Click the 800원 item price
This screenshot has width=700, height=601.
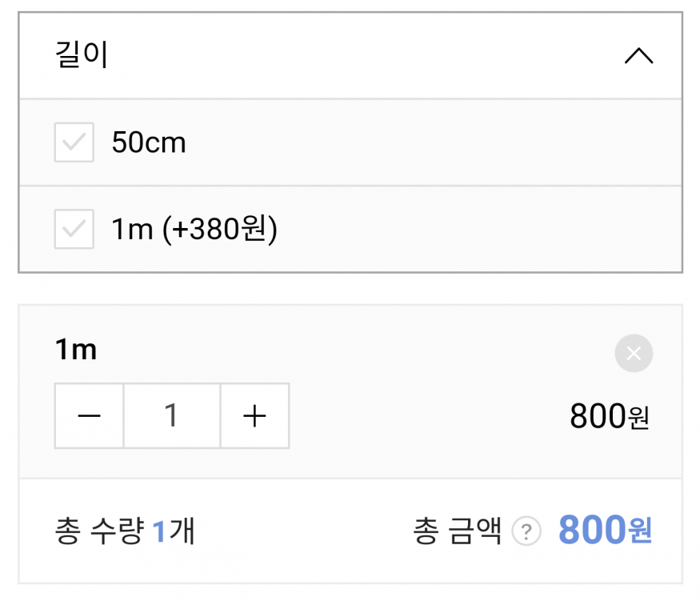[x=610, y=416]
